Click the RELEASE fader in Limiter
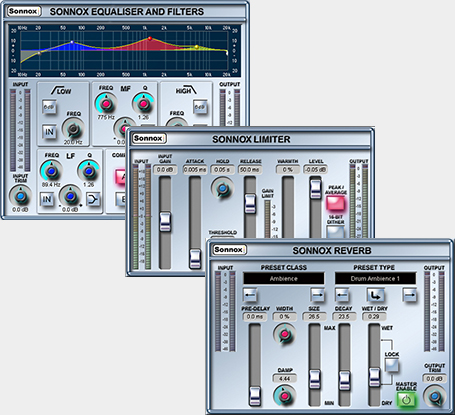 [250, 204]
